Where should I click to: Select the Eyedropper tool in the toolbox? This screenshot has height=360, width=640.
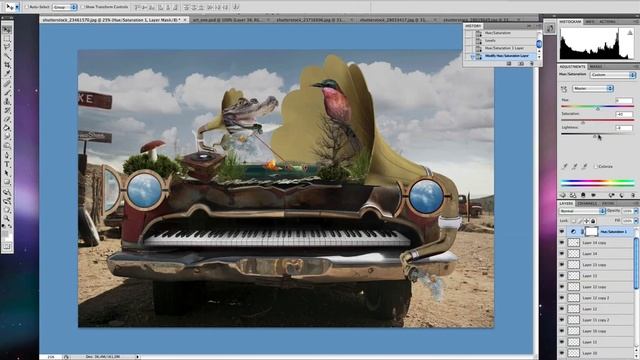point(7,74)
